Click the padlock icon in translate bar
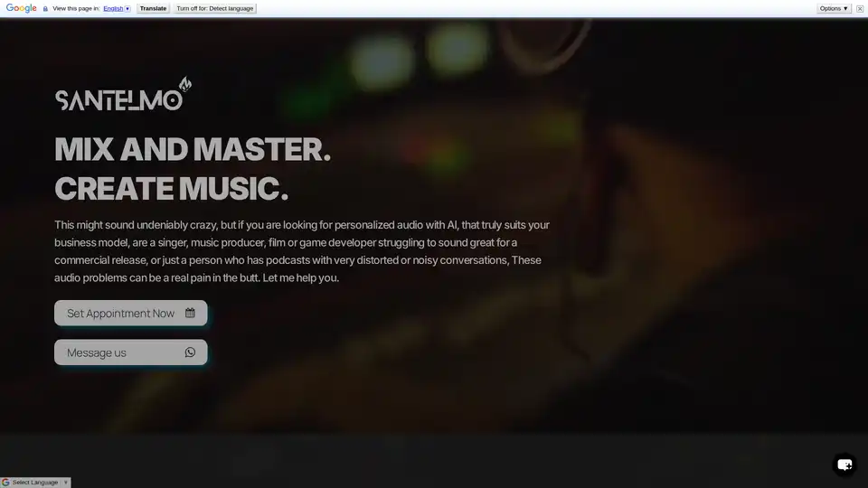Image resolution: width=868 pixels, height=488 pixels. [x=45, y=8]
